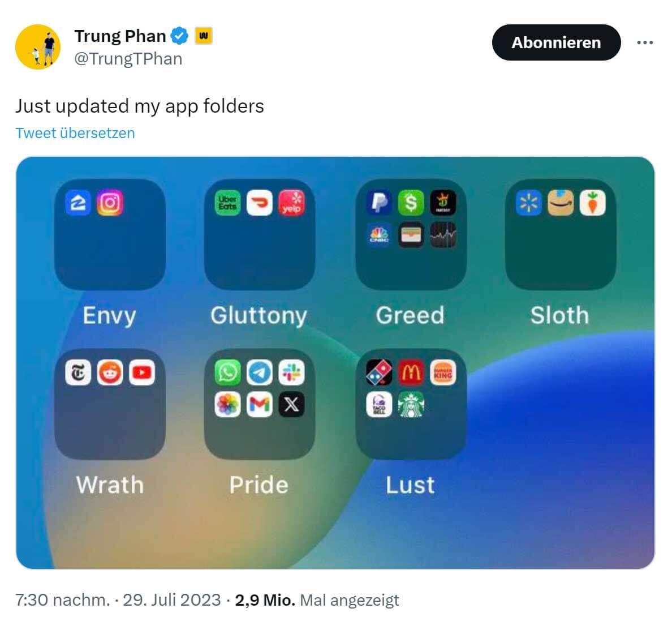Click the Amazon app icon
The height and width of the screenshot is (621, 672).
pos(561,203)
